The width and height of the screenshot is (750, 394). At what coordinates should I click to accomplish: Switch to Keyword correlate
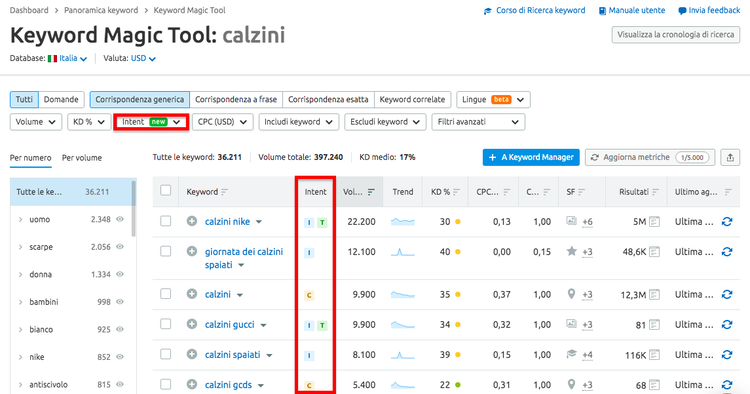click(x=412, y=99)
